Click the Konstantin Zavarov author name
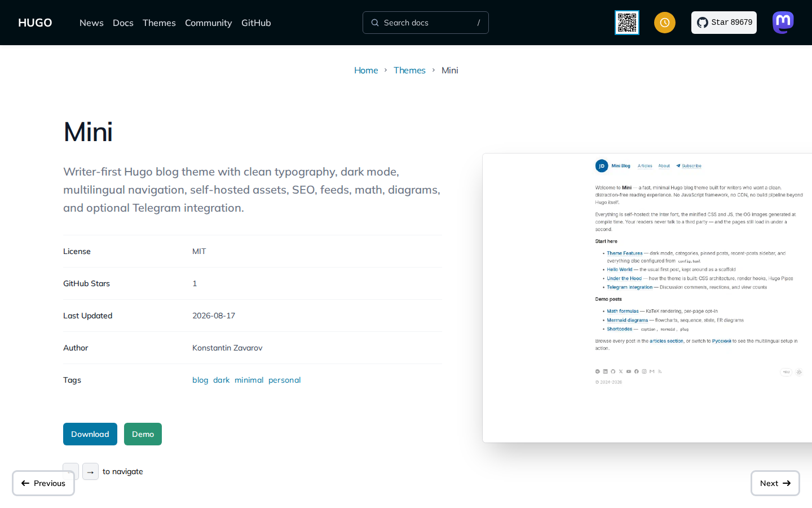Viewport: 812px width, 508px height. coord(227,348)
